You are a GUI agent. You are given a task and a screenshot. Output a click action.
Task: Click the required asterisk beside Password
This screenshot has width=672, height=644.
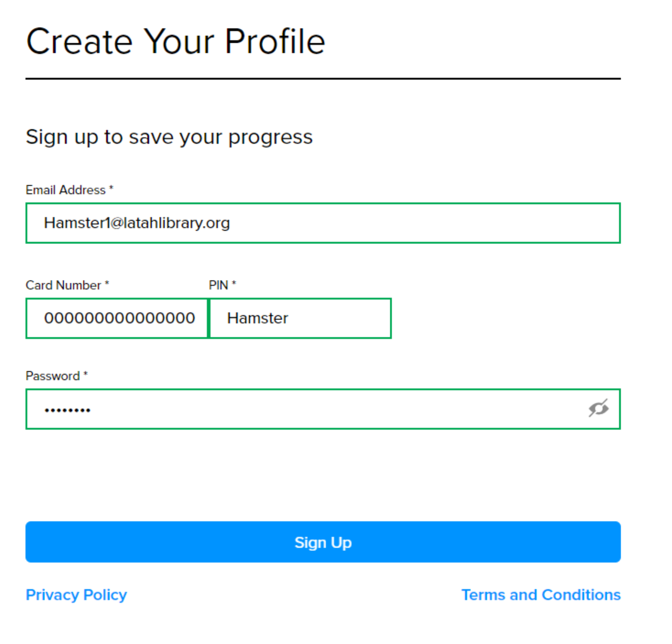tap(86, 374)
